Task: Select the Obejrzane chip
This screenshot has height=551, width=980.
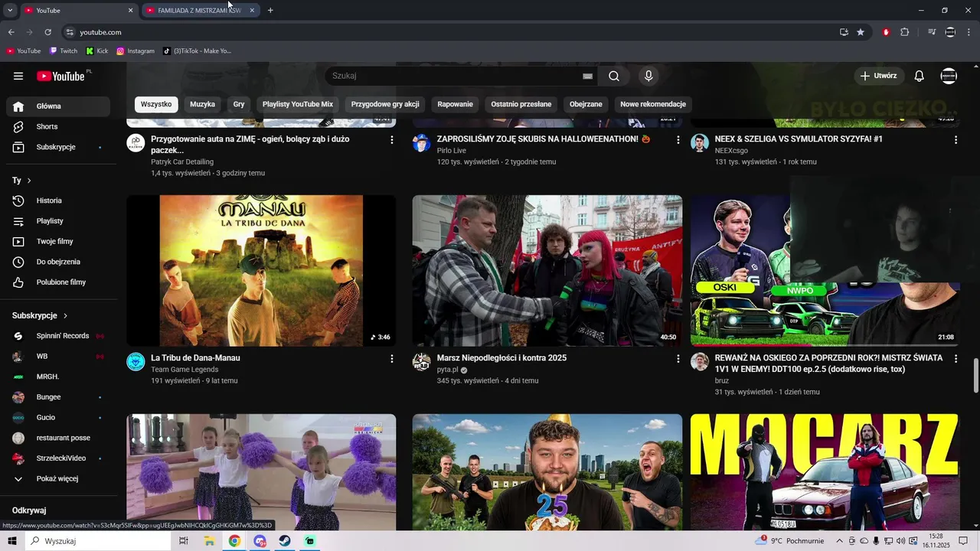Action: click(x=586, y=104)
